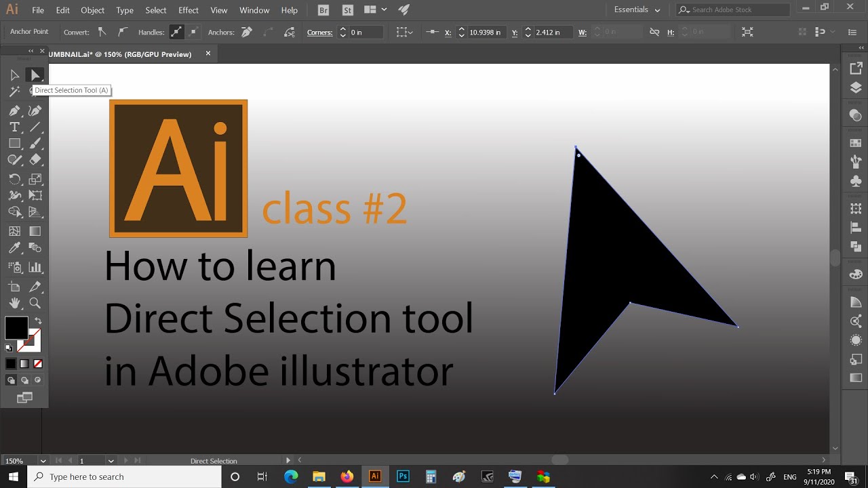The height and width of the screenshot is (488, 868).
Task: Select the Eyedropper tool
Action: coord(14,248)
